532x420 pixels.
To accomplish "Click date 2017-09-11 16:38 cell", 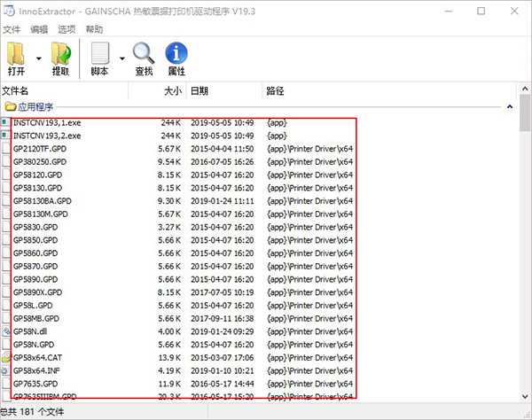I will (x=223, y=318).
